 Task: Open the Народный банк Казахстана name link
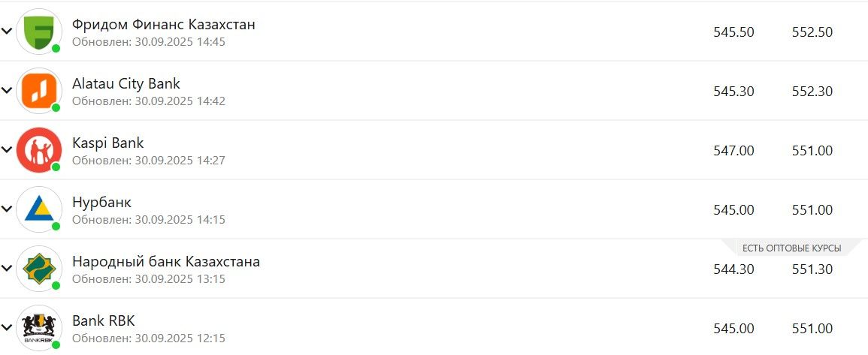[x=165, y=262]
